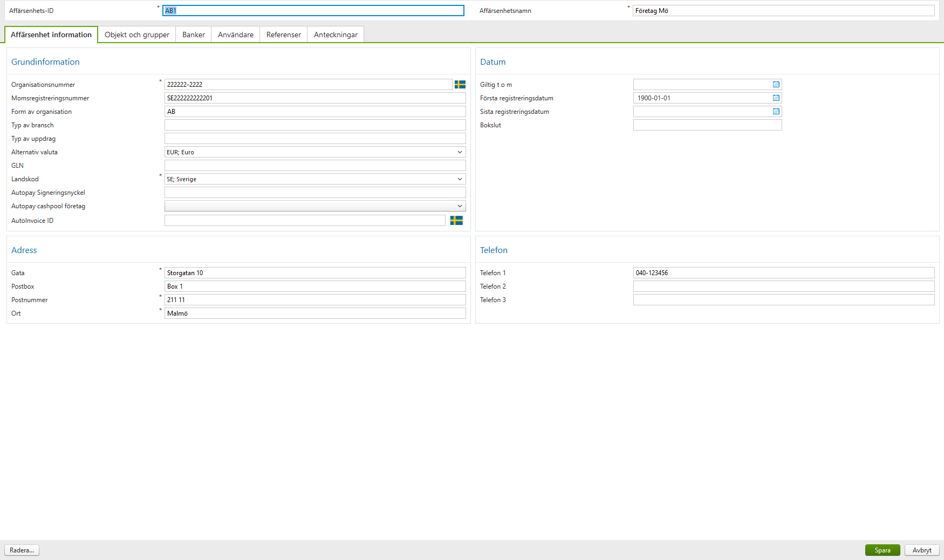944x560 pixels.
Task: Open the Referenser tab
Action: pyautogui.click(x=283, y=34)
